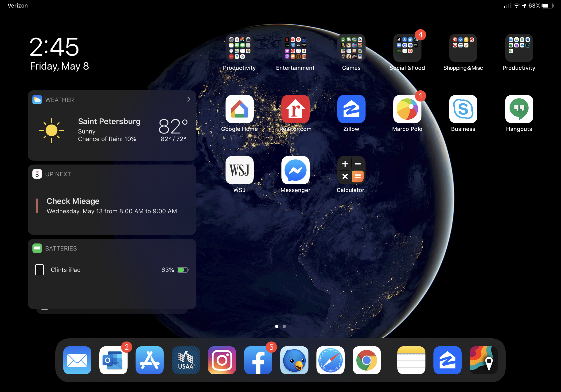561x392 pixels.
Task: Open Google Home app
Action: click(239, 109)
